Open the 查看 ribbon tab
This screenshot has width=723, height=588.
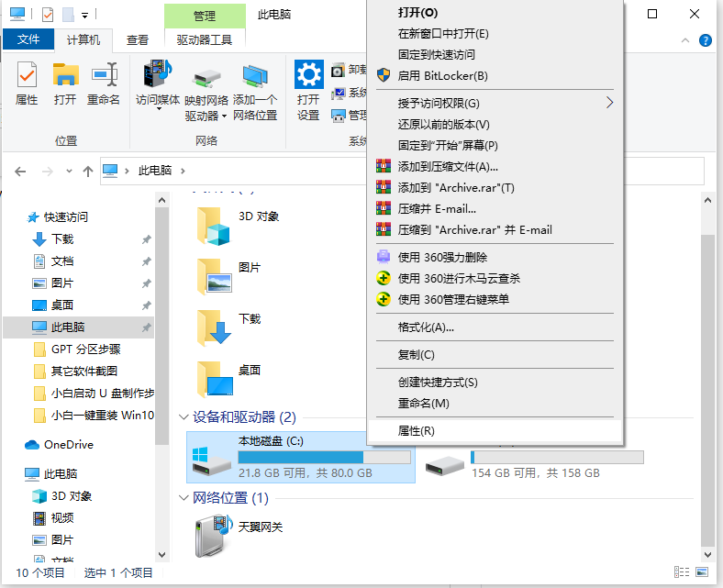pos(138,40)
